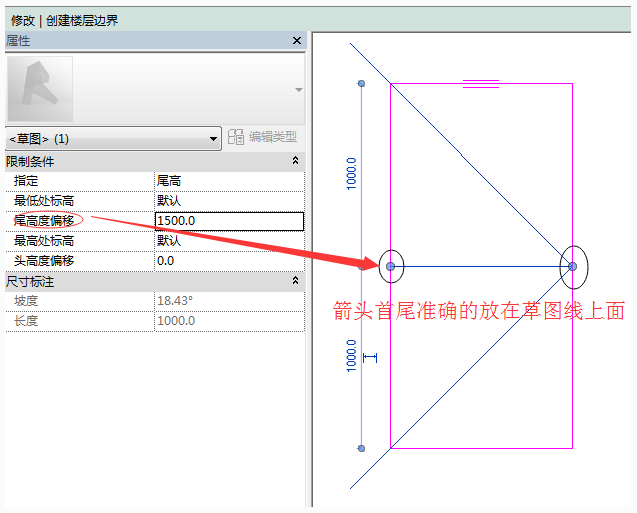The image size is (637, 513).
Task: Close the 属性 properties panel
Action: tap(297, 41)
